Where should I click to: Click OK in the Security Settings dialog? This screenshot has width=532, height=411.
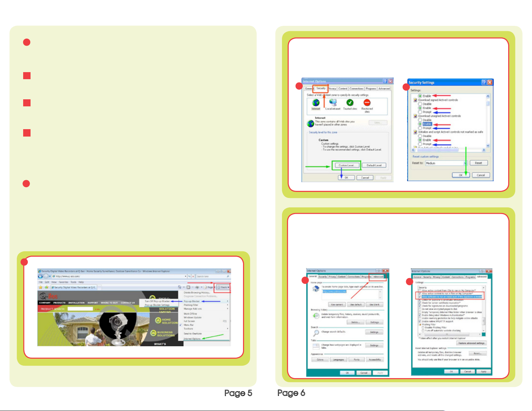point(461,175)
